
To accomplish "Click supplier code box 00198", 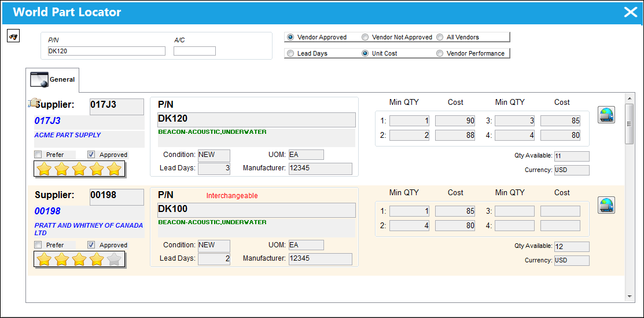I will point(117,197).
